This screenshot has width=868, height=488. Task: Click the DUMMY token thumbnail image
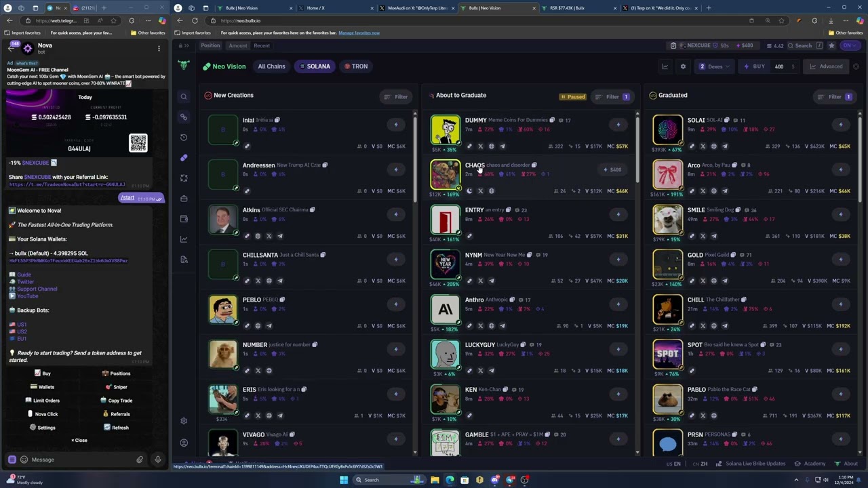(x=445, y=129)
